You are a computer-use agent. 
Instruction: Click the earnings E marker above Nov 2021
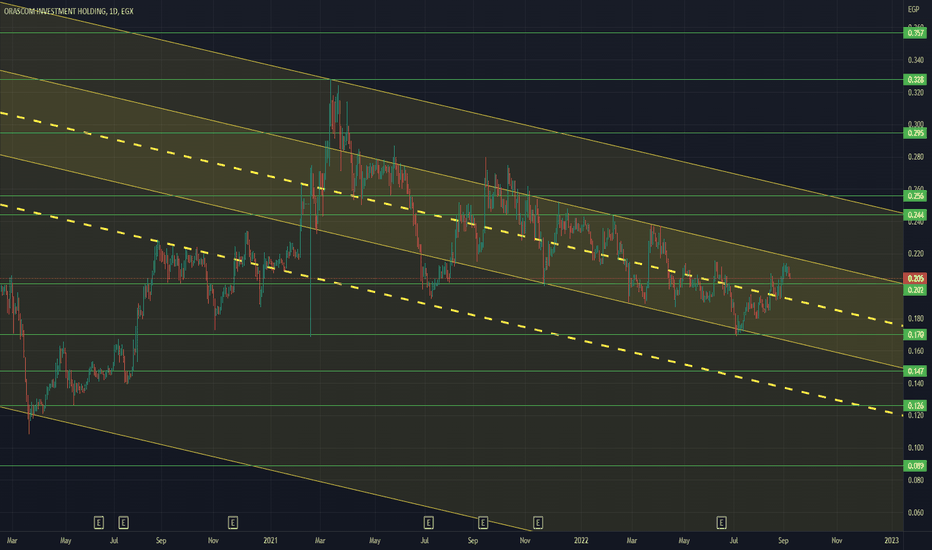click(537, 523)
